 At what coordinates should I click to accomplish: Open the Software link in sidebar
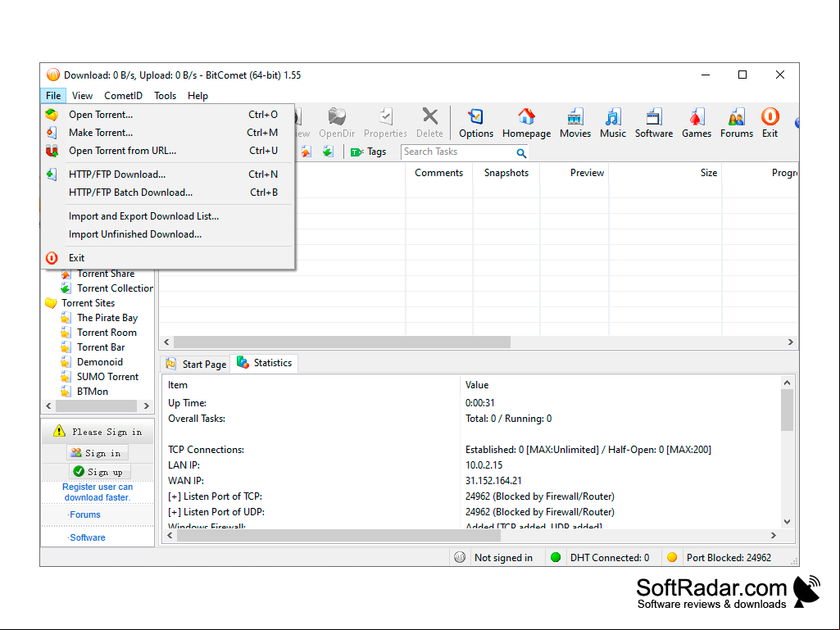pyautogui.click(x=87, y=537)
